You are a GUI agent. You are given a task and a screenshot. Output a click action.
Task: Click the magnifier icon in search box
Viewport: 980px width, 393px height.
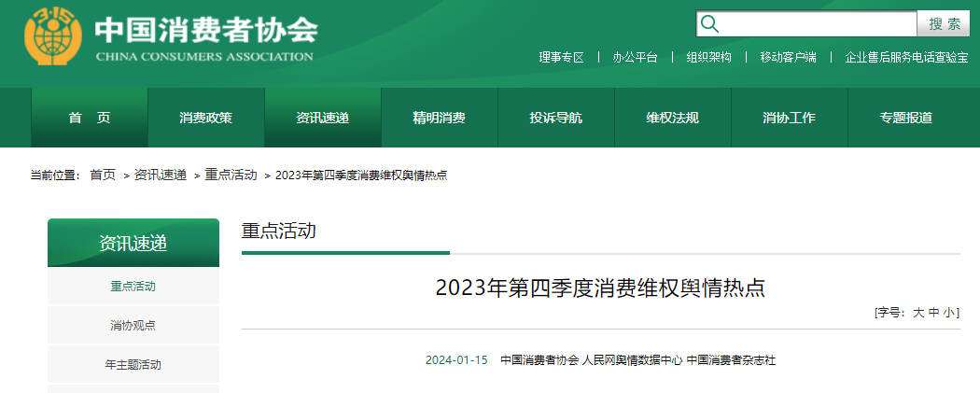click(x=709, y=23)
